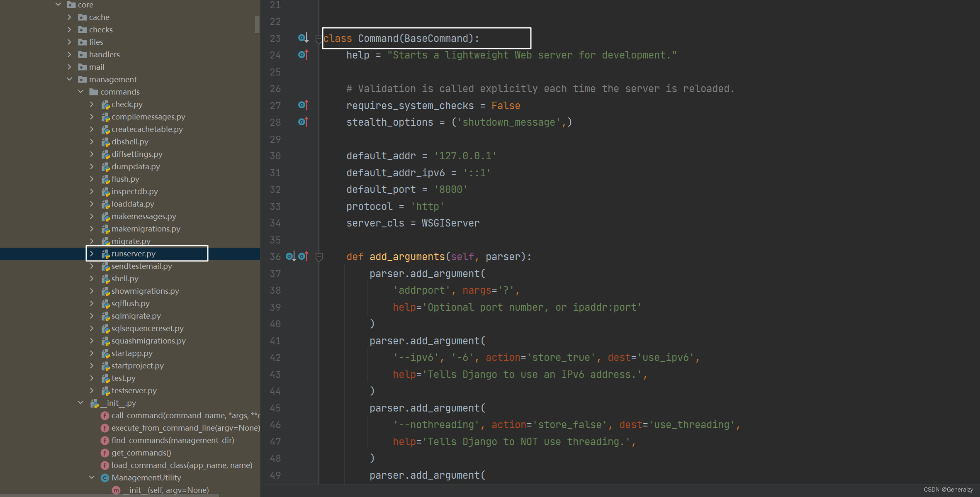
Task: Select the get_commands() function entry
Action: 141,453
